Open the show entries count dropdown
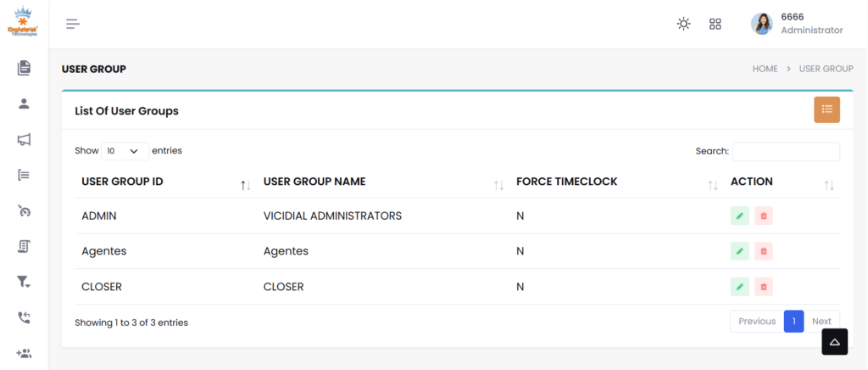Image resolution: width=868 pixels, height=370 pixels. 125,151
